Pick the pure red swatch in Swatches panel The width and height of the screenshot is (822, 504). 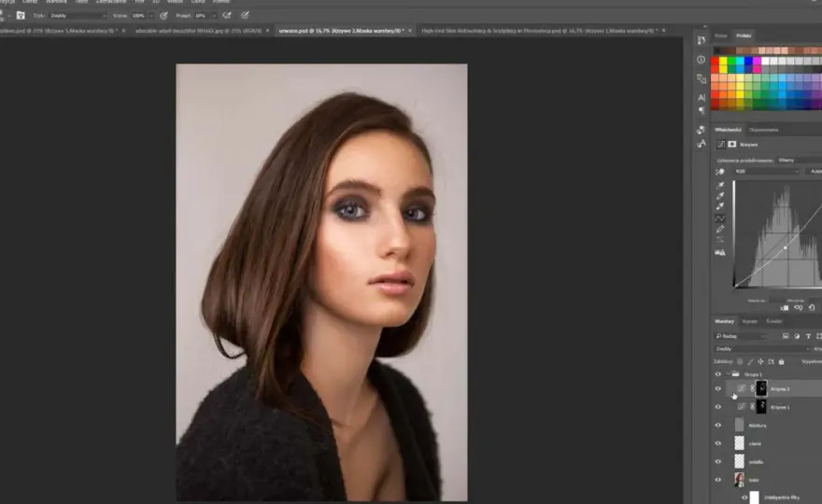coord(716,62)
